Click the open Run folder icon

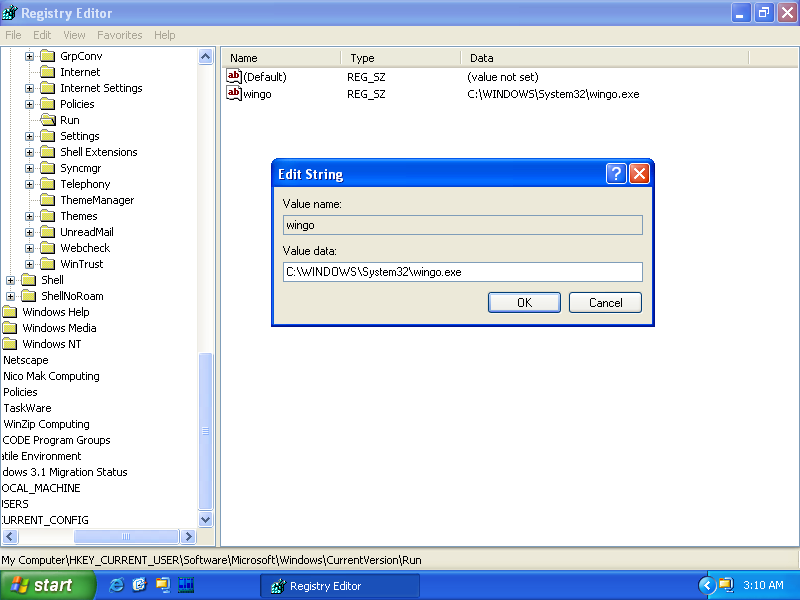48,120
